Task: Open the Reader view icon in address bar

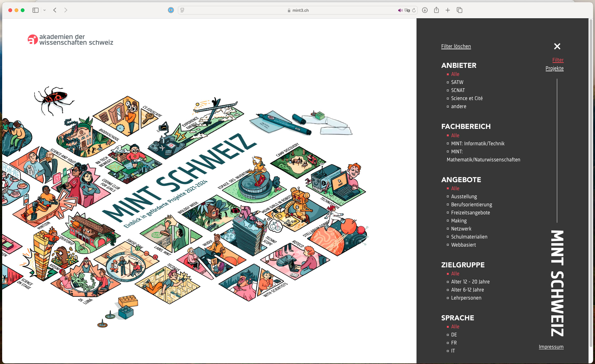Action: click(182, 10)
